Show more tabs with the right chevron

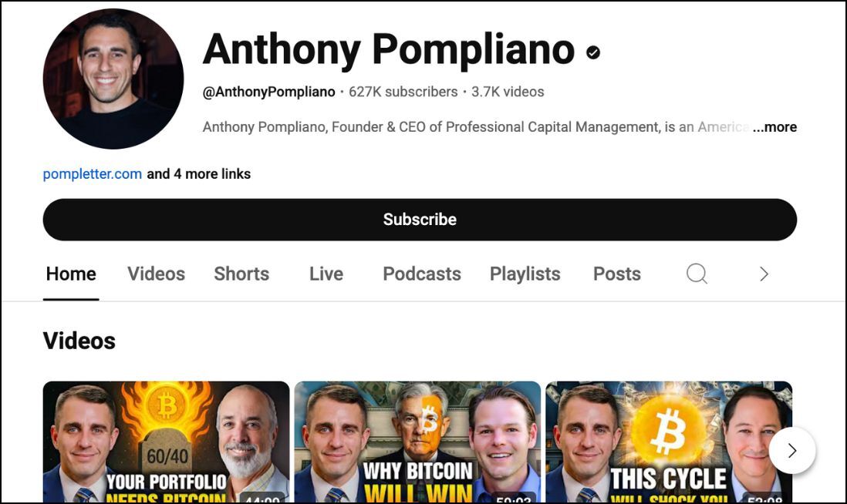tap(764, 274)
